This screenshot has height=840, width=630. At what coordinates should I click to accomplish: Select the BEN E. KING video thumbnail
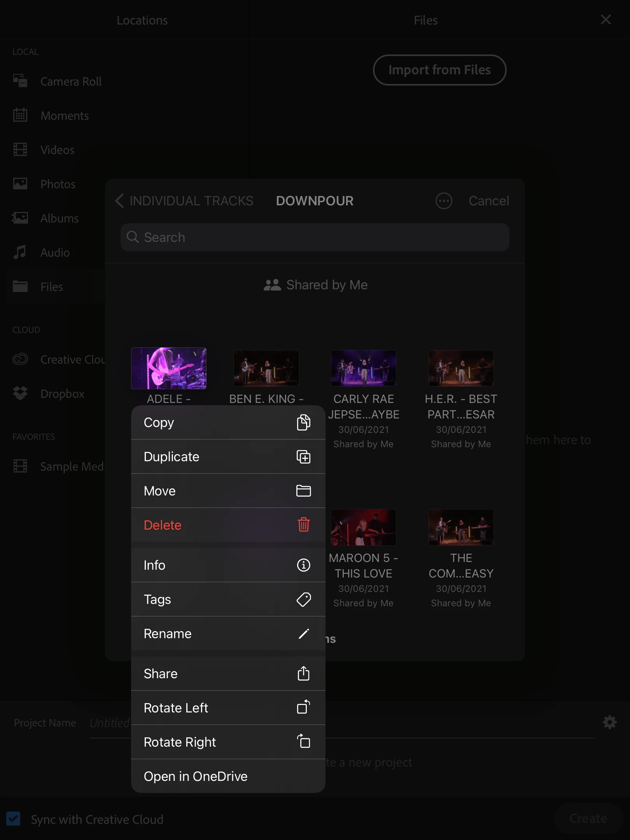point(266,368)
